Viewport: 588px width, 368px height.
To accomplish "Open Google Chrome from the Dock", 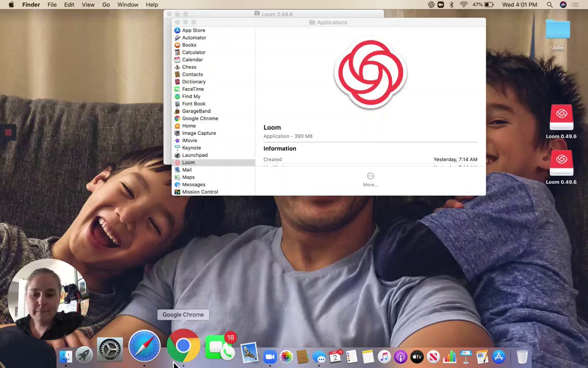I will pyautogui.click(x=183, y=346).
